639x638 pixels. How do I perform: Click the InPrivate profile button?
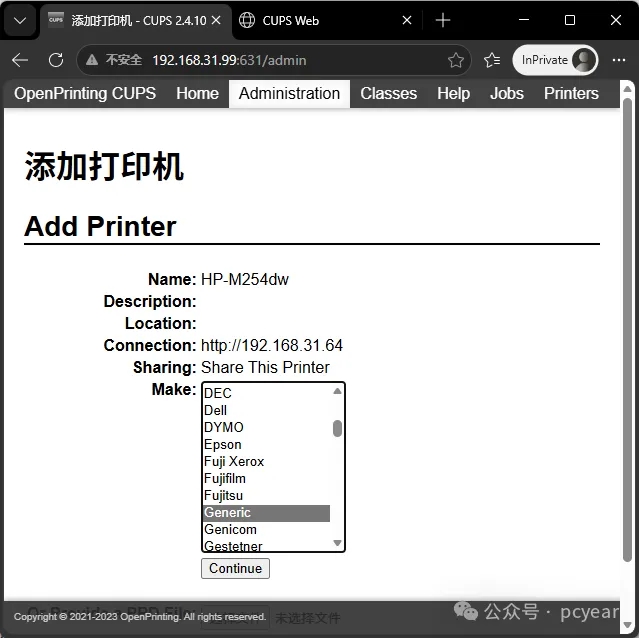click(555, 60)
